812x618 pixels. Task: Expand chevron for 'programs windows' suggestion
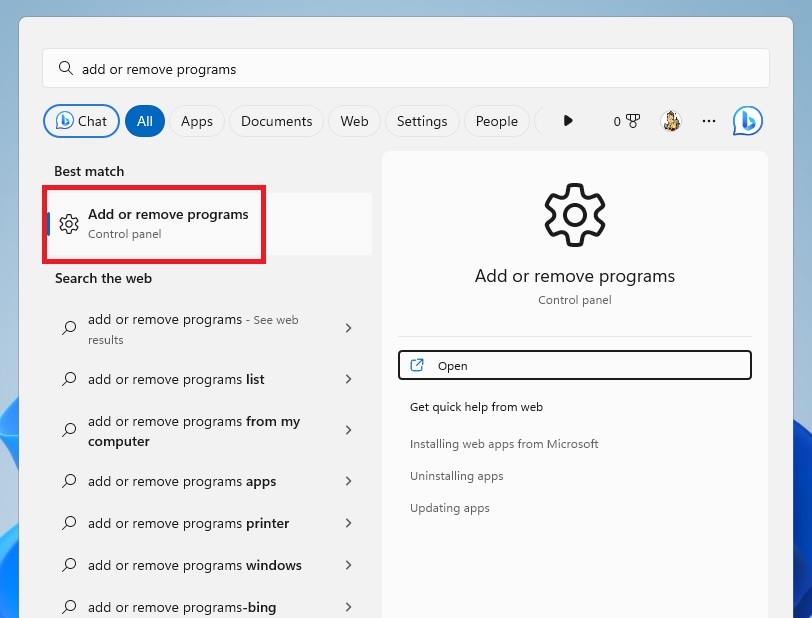(349, 565)
